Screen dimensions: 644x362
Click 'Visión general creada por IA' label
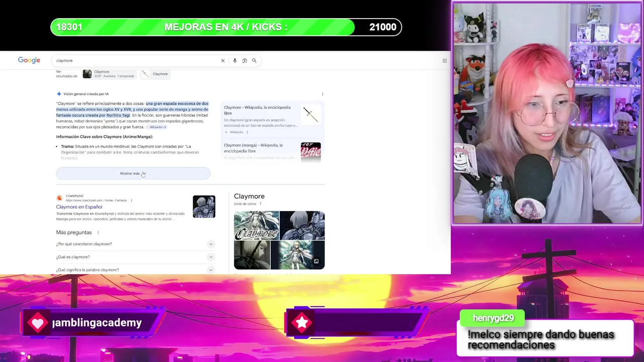coord(86,94)
